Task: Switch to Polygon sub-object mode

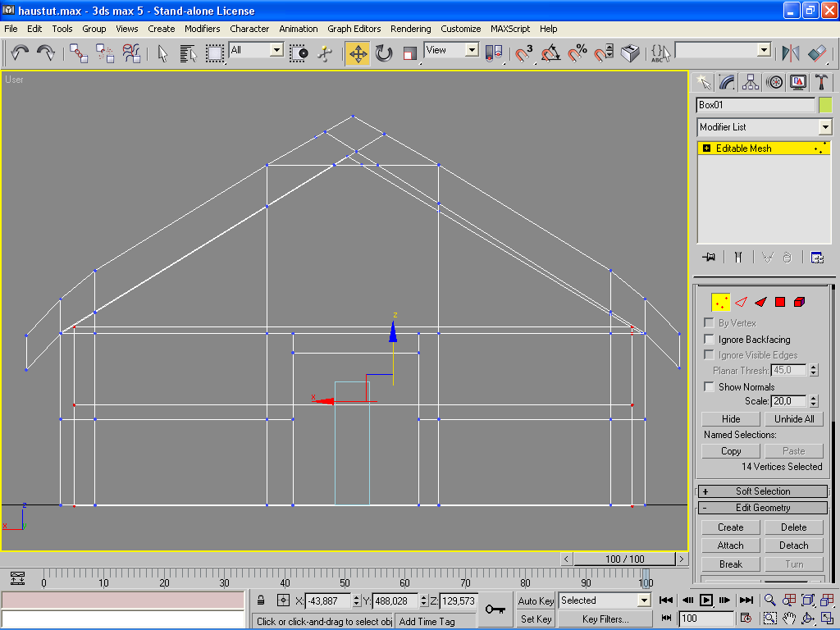Action: pyautogui.click(x=780, y=302)
